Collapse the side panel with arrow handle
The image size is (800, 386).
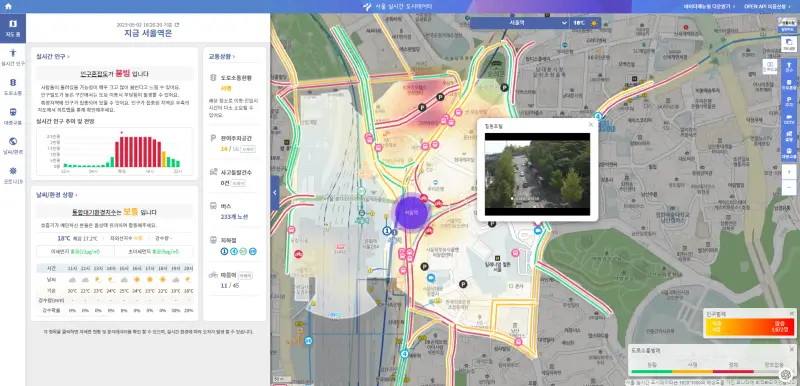[274, 193]
